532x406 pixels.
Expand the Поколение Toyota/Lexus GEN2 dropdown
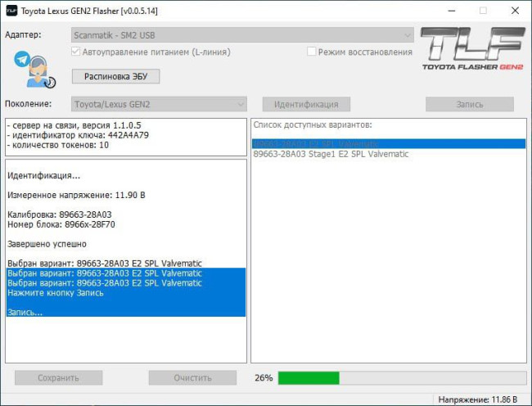point(159,104)
